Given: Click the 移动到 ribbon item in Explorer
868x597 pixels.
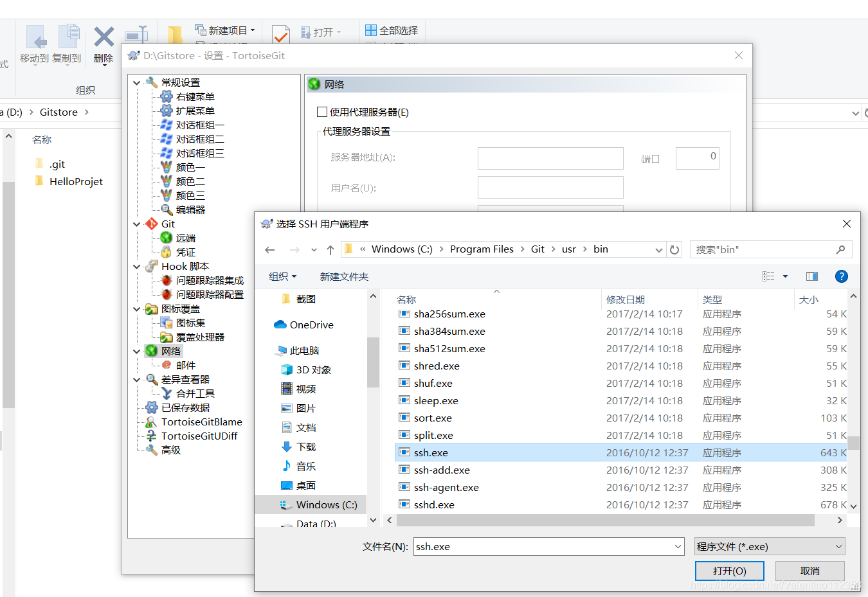Looking at the screenshot, I should click(34, 45).
